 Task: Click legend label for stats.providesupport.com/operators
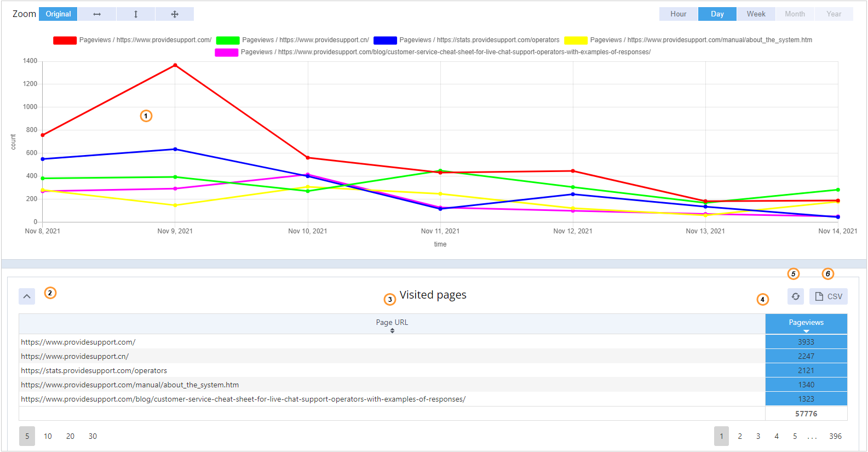click(x=480, y=40)
